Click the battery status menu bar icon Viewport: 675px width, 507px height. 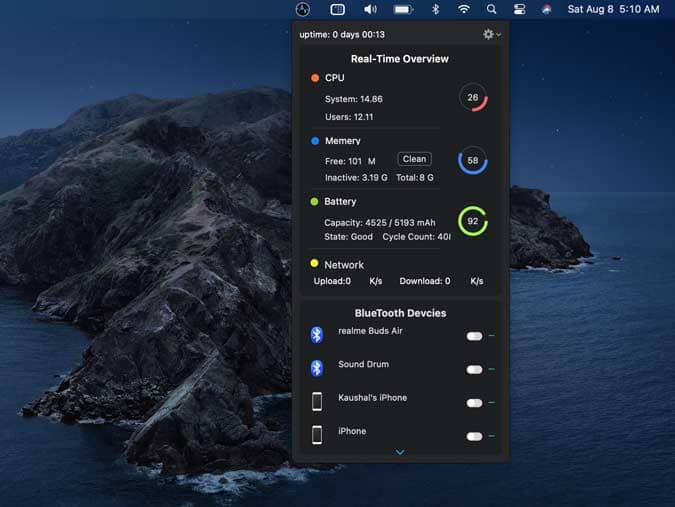403,9
